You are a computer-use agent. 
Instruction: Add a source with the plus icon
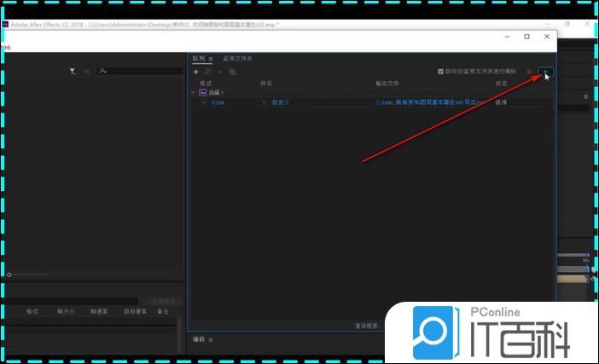click(195, 72)
